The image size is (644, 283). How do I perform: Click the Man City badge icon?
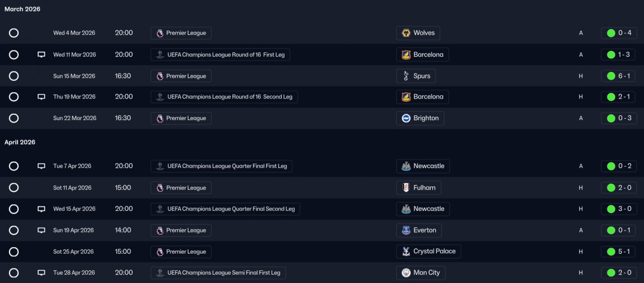(406, 273)
